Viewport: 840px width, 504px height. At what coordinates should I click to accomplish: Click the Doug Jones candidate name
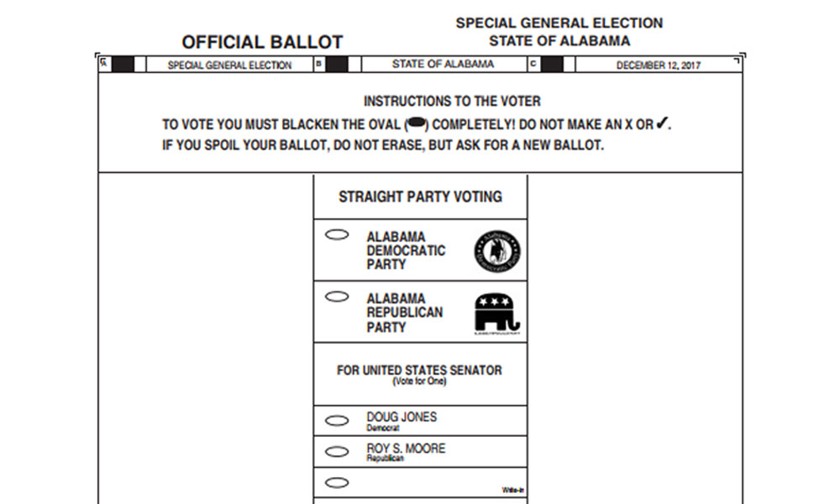point(402,417)
